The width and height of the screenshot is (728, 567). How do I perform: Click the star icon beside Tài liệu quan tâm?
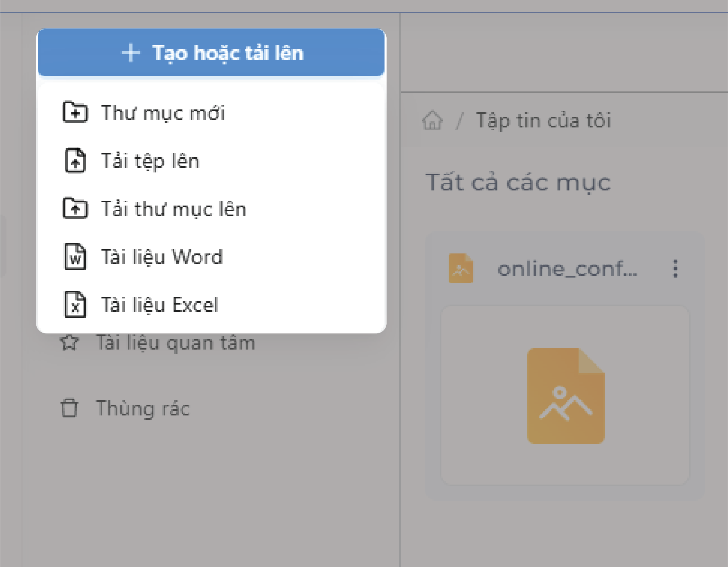pos(69,342)
